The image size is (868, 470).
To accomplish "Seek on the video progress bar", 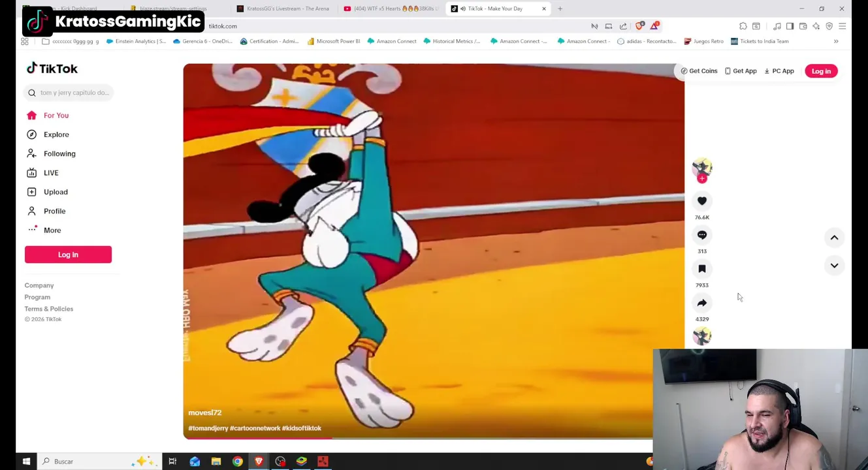I will 418,438.
